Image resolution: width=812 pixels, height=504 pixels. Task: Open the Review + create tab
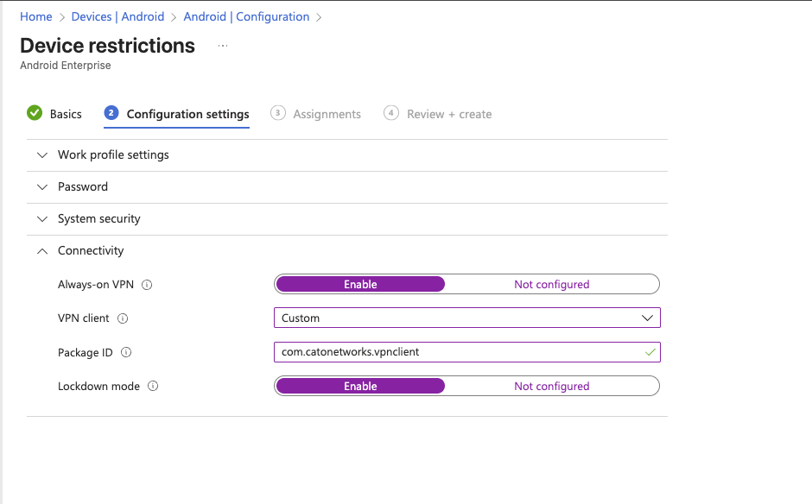tap(438, 114)
